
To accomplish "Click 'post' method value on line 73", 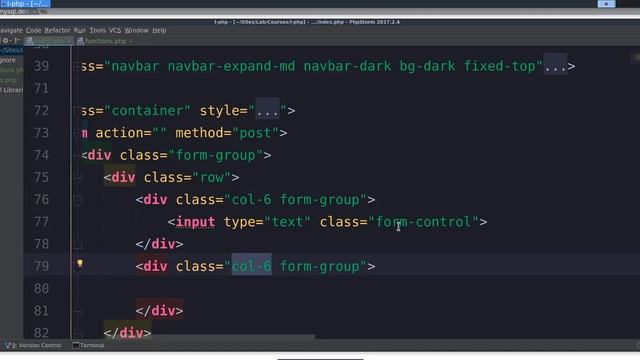I will tap(255, 133).
